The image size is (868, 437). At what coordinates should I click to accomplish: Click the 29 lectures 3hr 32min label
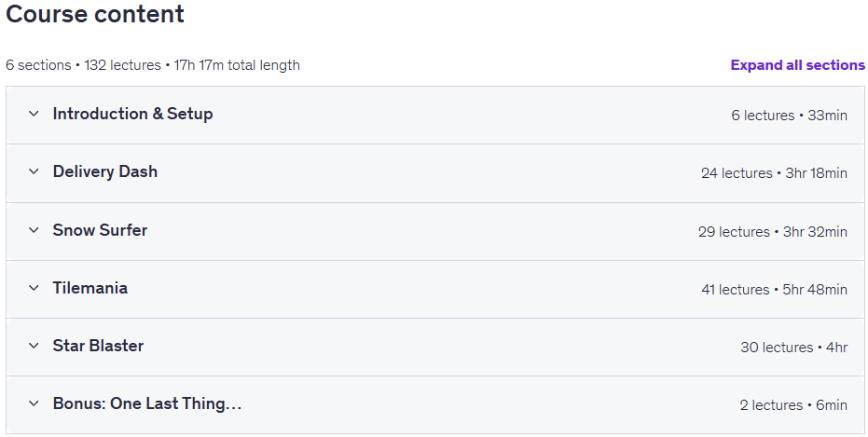click(x=772, y=231)
